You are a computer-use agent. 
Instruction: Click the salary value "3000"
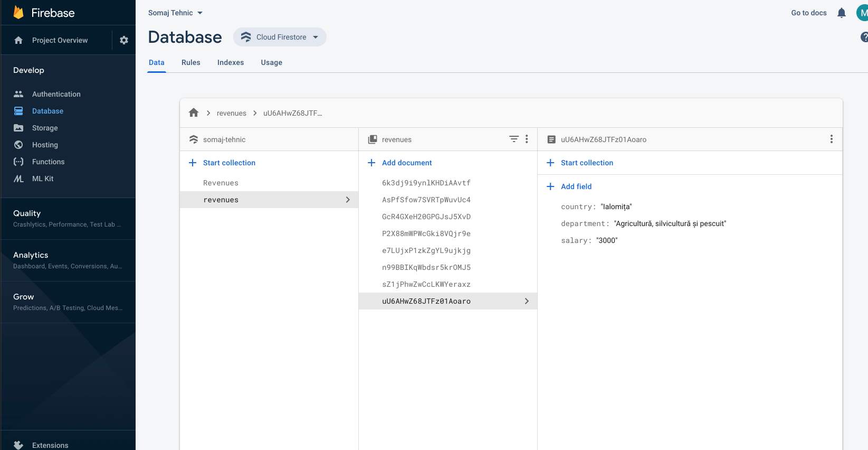coord(607,240)
